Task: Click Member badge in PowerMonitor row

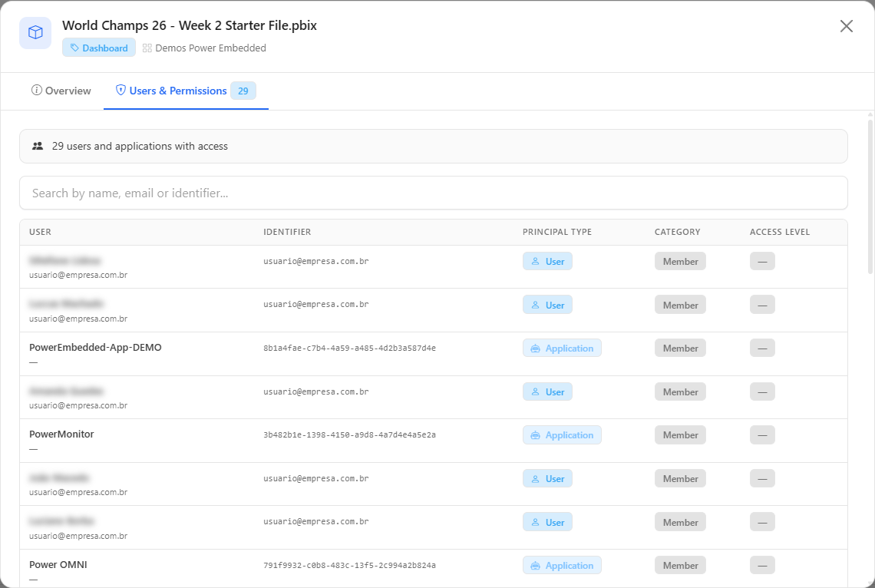Action: [680, 435]
